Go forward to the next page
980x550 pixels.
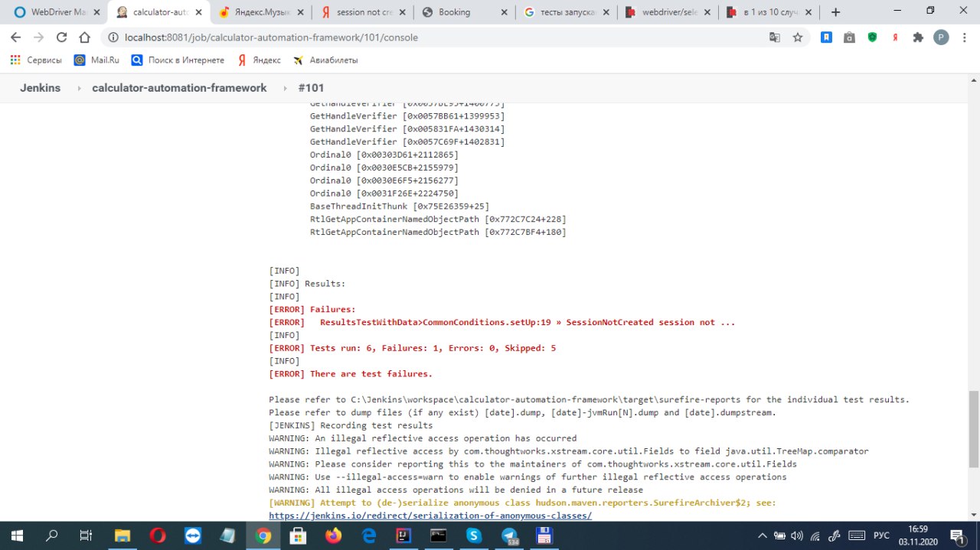pyautogui.click(x=39, y=37)
